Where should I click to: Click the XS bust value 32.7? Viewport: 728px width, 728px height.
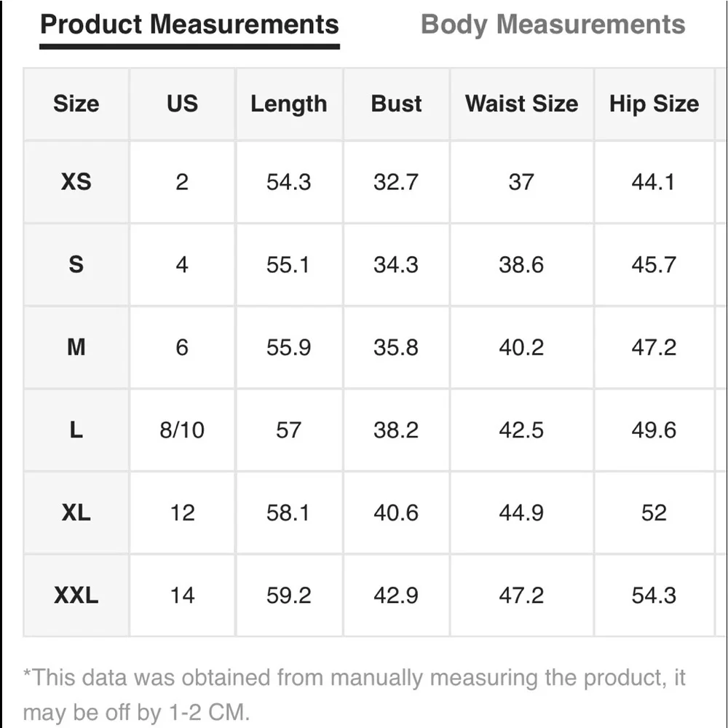click(x=396, y=181)
